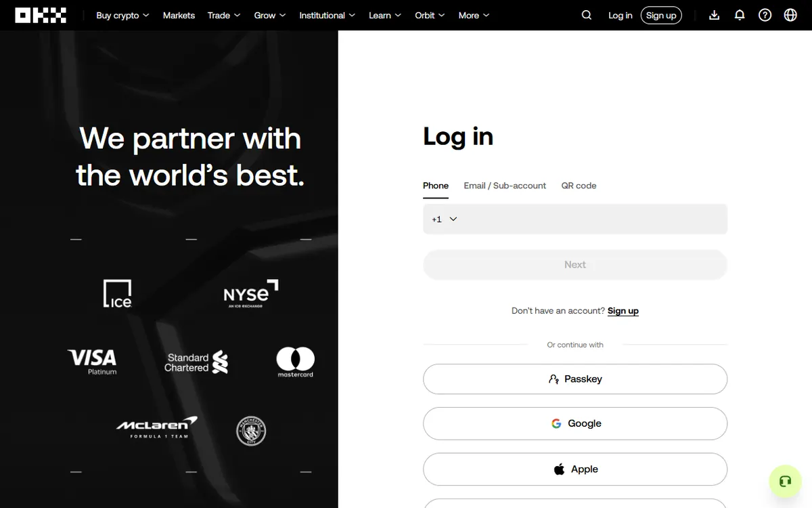Expand the +1 country code dropdown

click(445, 219)
